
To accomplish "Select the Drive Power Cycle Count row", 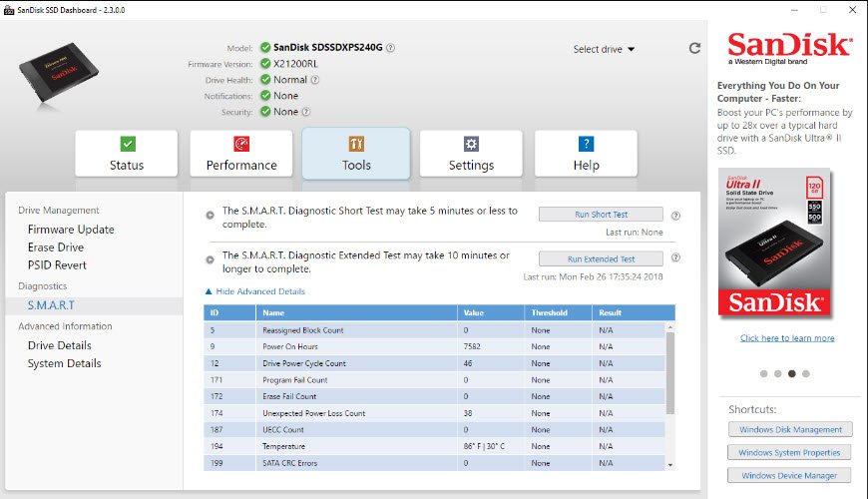I will pyautogui.click(x=435, y=363).
